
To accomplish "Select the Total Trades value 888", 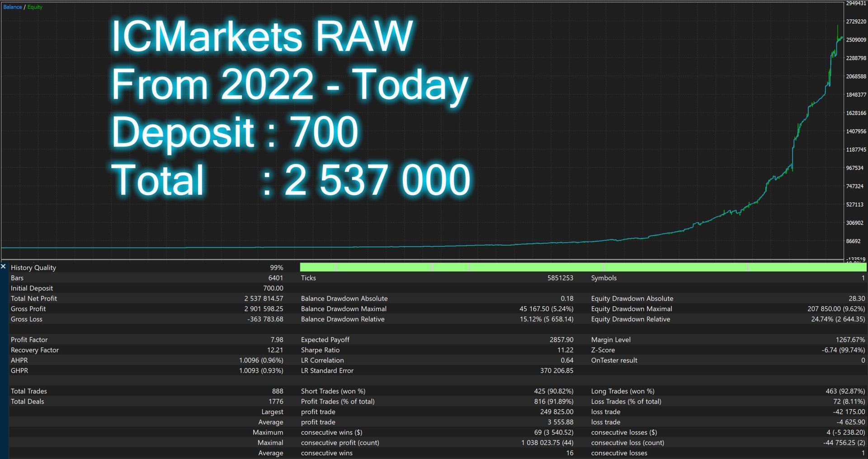I will coord(278,391).
